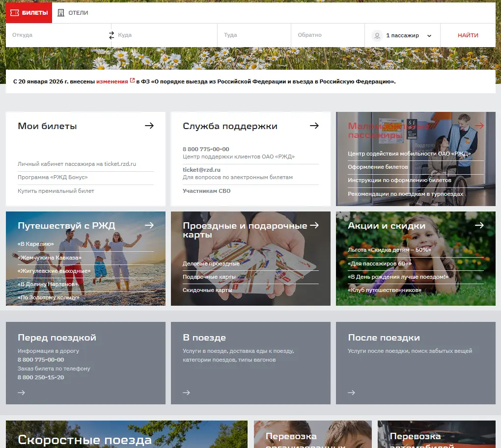Click arrow on Проездные и подарочные карты
This screenshot has width=501, height=448.
click(x=314, y=225)
